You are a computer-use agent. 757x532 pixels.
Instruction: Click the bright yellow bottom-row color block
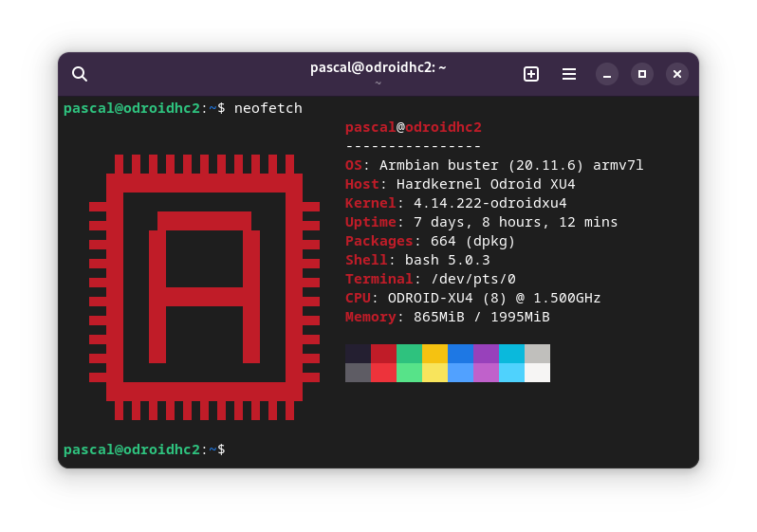(434, 373)
